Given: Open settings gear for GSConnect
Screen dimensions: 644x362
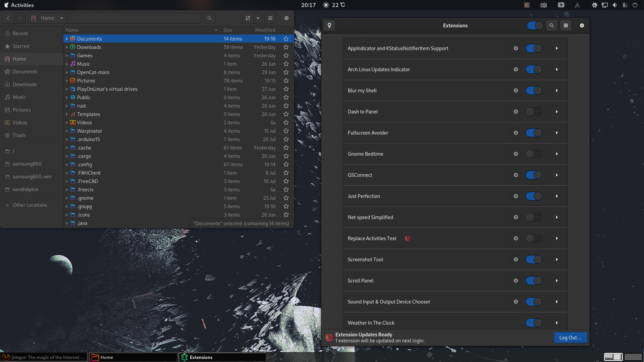Looking at the screenshot, I should coord(516,175).
